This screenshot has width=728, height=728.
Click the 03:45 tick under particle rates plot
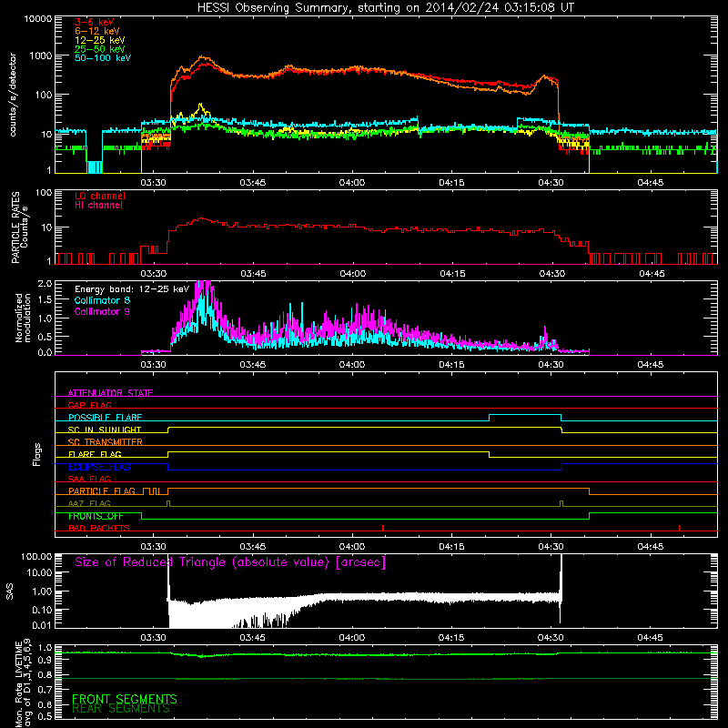tap(253, 274)
